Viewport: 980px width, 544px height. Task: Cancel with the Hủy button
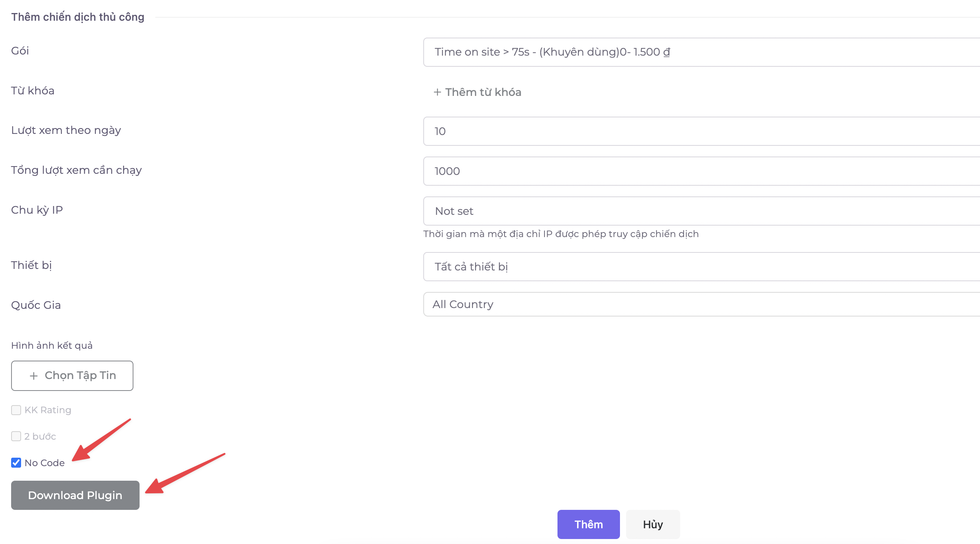(x=653, y=524)
